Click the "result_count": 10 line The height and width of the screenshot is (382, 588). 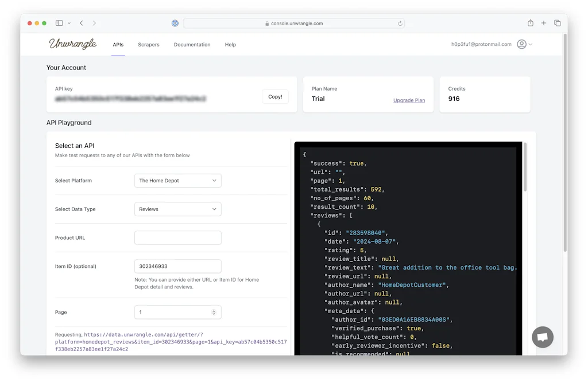(x=343, y=206)
